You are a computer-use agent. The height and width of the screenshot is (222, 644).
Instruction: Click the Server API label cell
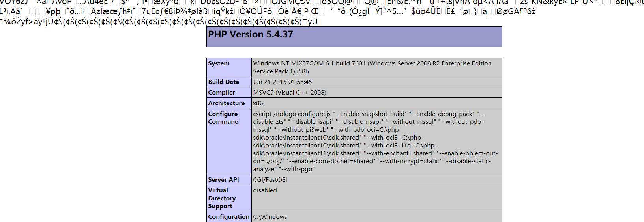pyautogui.click(x=224, y=180)
